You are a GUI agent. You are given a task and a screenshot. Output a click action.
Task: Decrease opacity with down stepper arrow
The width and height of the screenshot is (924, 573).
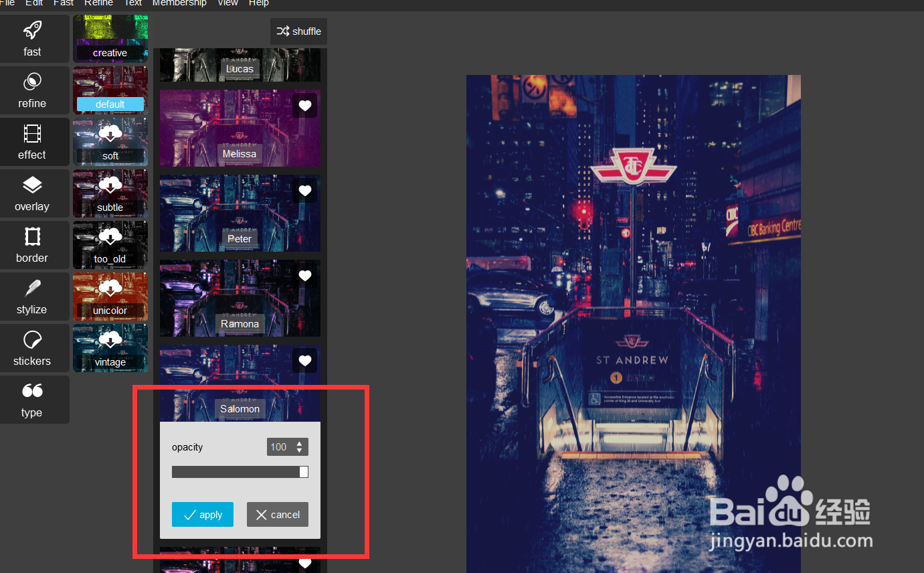coord(299,451)
